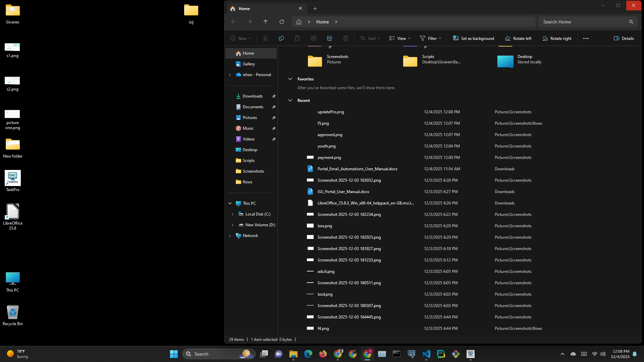Click the Copy icon in toolbar
Viewport: 644px width, 362px height.
coord(281,39)
